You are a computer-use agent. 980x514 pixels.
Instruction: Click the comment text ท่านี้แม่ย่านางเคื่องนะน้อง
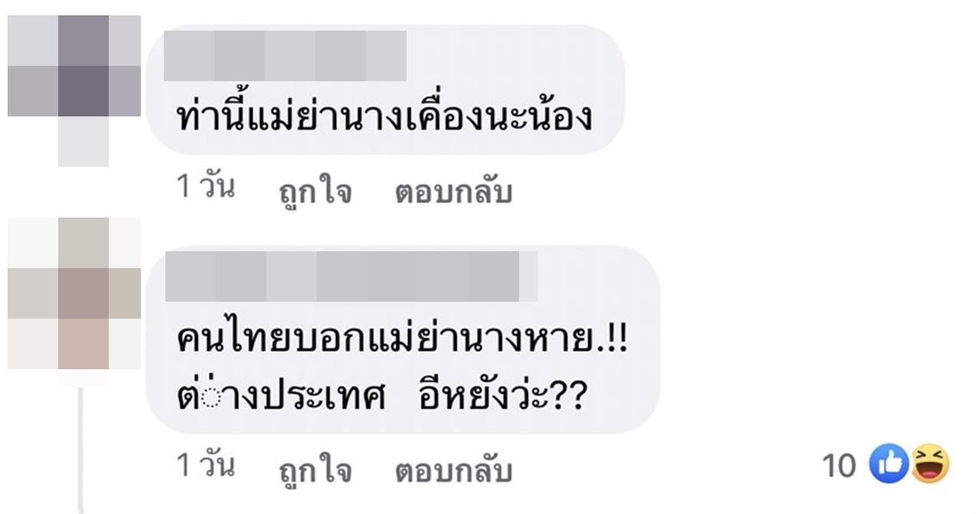pyautogui.click(x=384, y=119)
